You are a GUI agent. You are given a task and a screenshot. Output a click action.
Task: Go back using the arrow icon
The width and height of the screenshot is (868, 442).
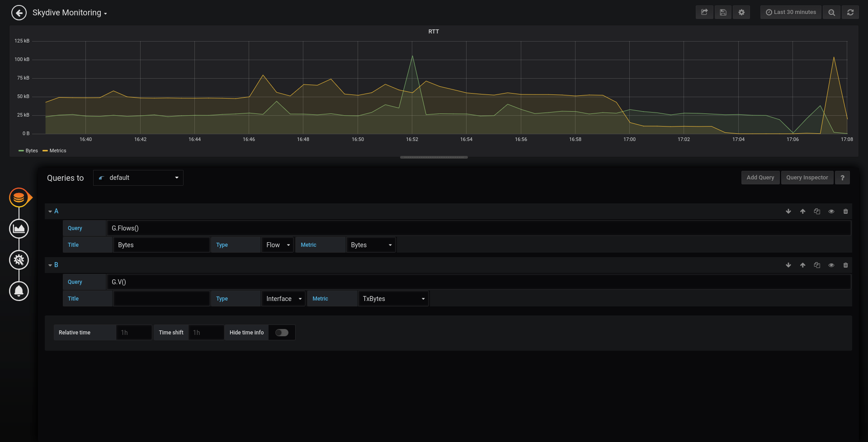click(x=19, y=13)
